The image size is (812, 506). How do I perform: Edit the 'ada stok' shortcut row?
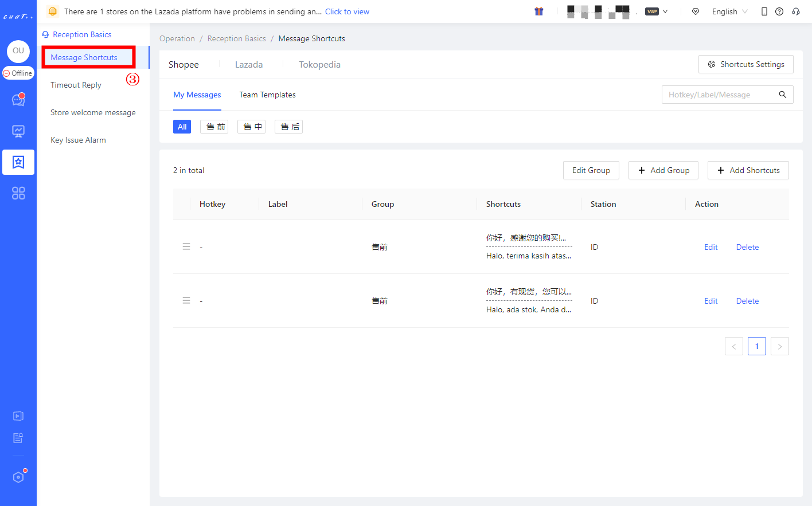coord(711,301)
